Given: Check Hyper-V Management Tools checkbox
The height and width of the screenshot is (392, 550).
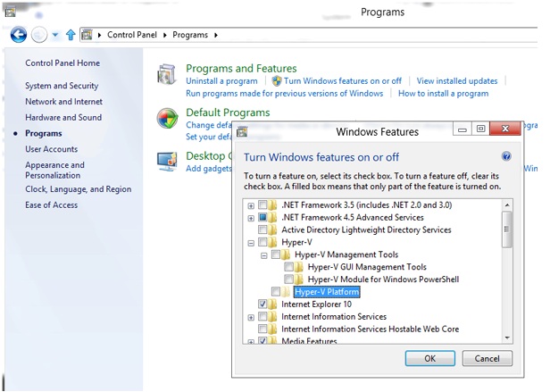Looking at the screenshot, I should [x=276, y=254].
